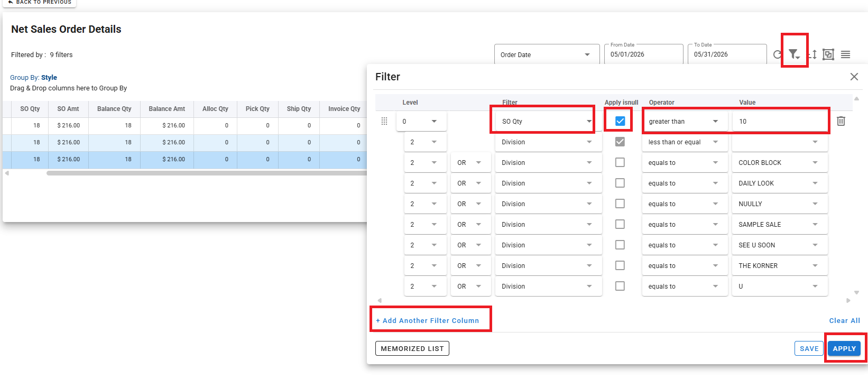Click Clear All link
The image size is (868, 388).
[x=844, y=320]
